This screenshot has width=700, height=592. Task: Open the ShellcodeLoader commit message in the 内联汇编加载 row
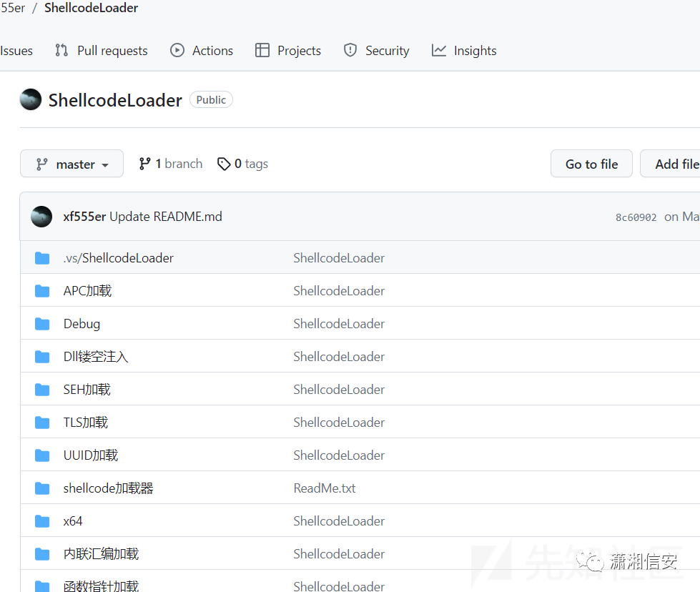[x=339, y=554]
